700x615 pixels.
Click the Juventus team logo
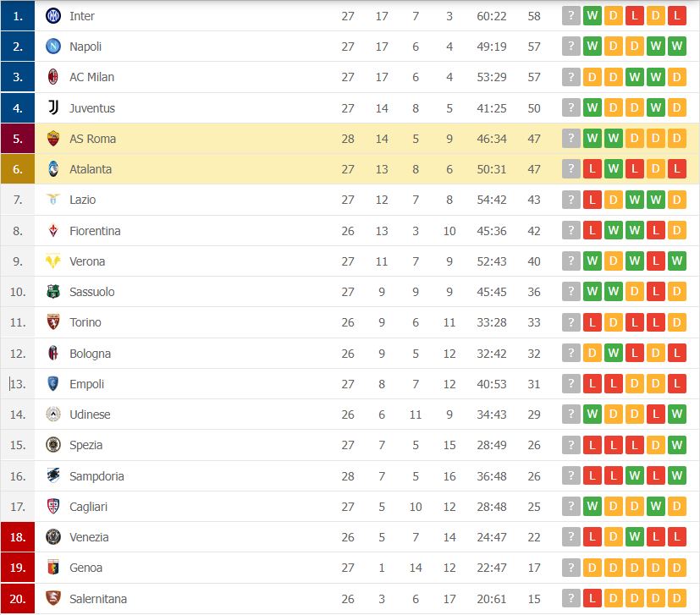tap(53, 107)
